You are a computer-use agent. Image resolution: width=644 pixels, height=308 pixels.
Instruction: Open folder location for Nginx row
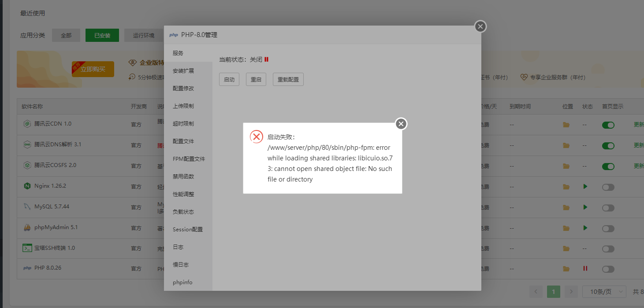[566, 187]
